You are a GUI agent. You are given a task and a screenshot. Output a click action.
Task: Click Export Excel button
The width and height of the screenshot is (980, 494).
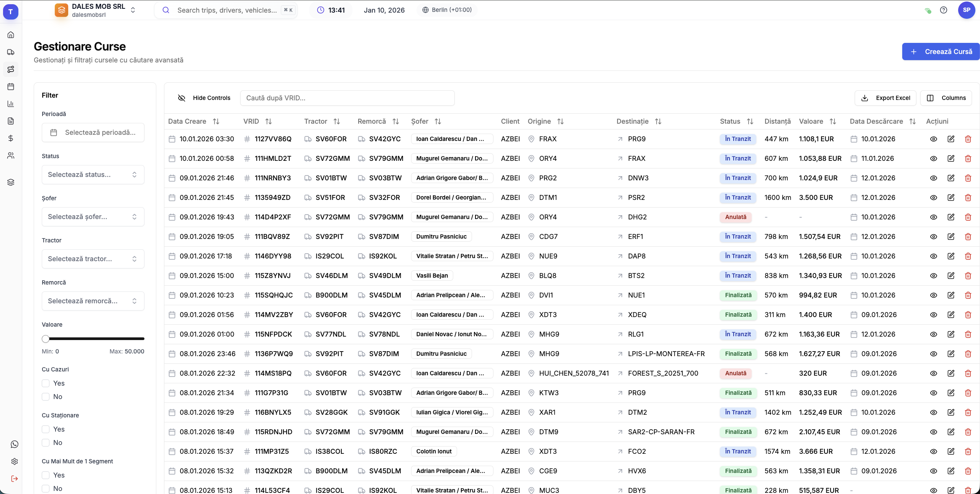885,98
